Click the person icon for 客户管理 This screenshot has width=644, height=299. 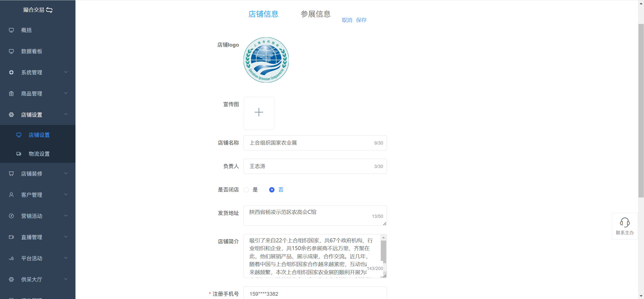[11, 195]
